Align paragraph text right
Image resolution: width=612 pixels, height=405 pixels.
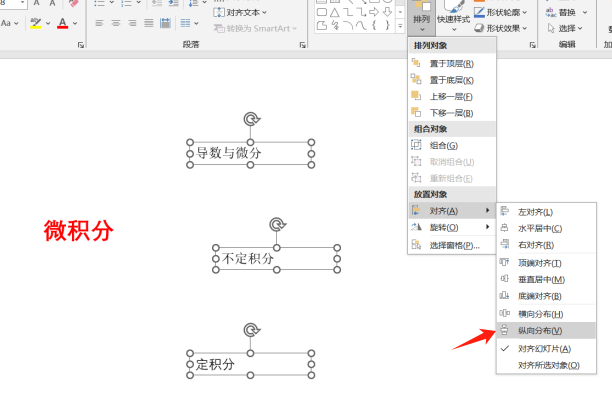132,23
